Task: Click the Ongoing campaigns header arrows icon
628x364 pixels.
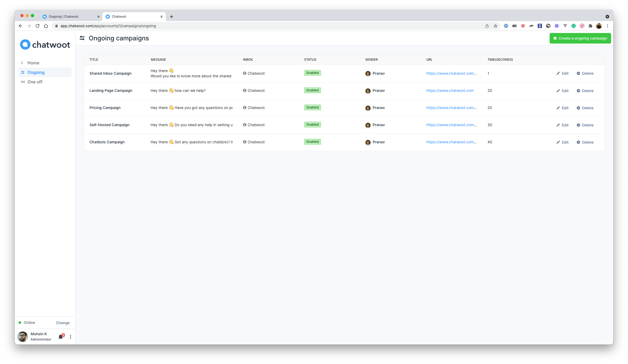Action: [x=82, y=38]
